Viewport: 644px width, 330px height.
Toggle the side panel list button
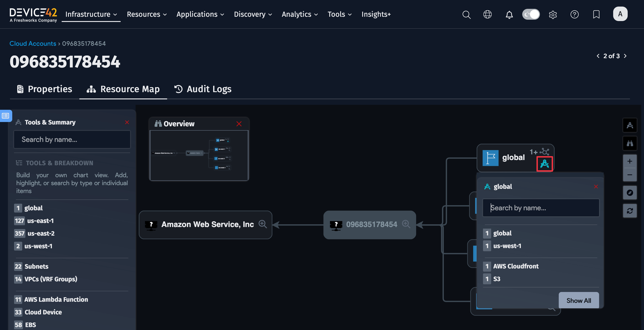pyautogui.click(x=5, y=116)
